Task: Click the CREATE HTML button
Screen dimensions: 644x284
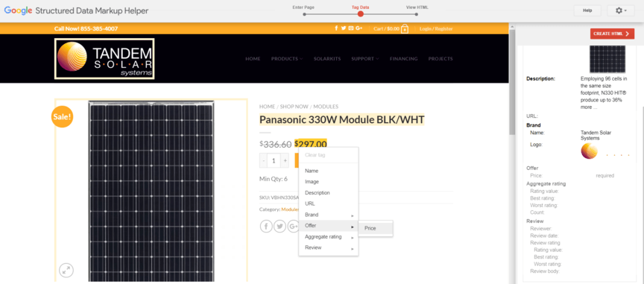Action: tap(612, 34)
